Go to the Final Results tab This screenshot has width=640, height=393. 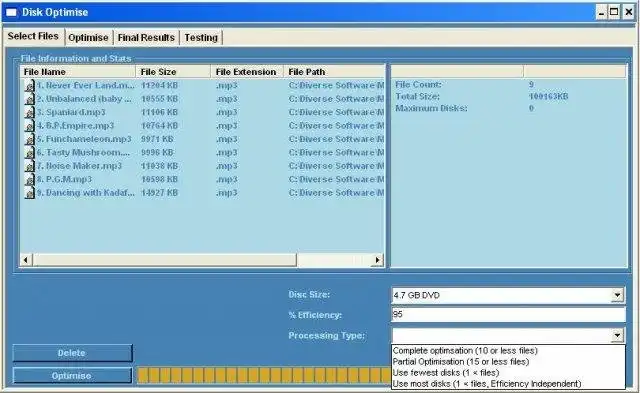[146, 38]
